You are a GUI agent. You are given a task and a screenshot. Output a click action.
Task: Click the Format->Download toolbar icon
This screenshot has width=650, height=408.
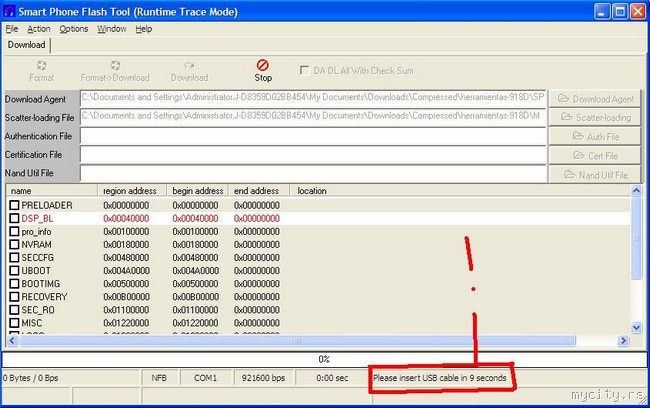tap(115, 66)
